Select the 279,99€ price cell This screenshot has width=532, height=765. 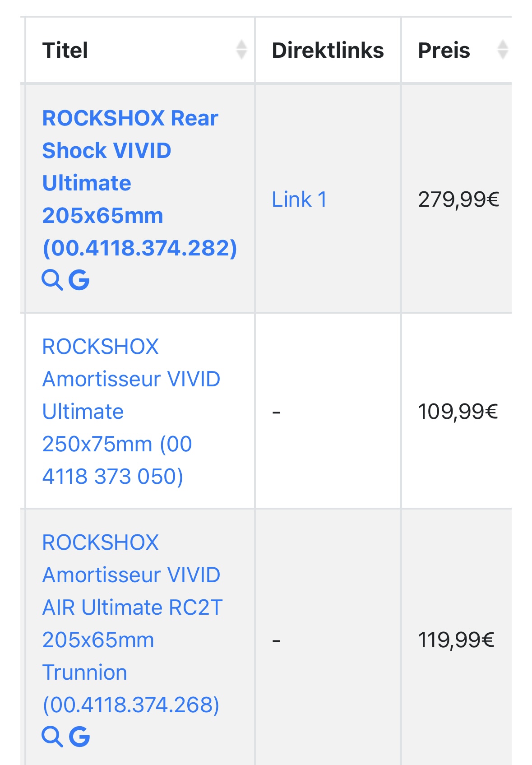[458, 199]
